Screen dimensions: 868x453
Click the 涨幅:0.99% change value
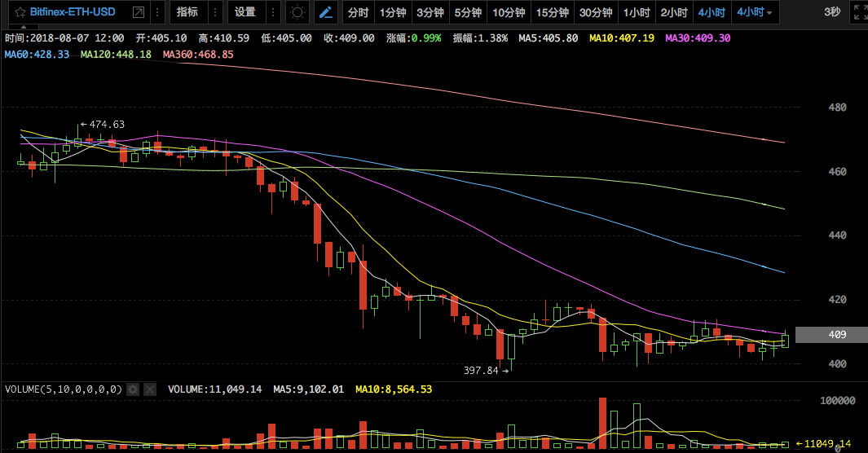coord(413,38)
